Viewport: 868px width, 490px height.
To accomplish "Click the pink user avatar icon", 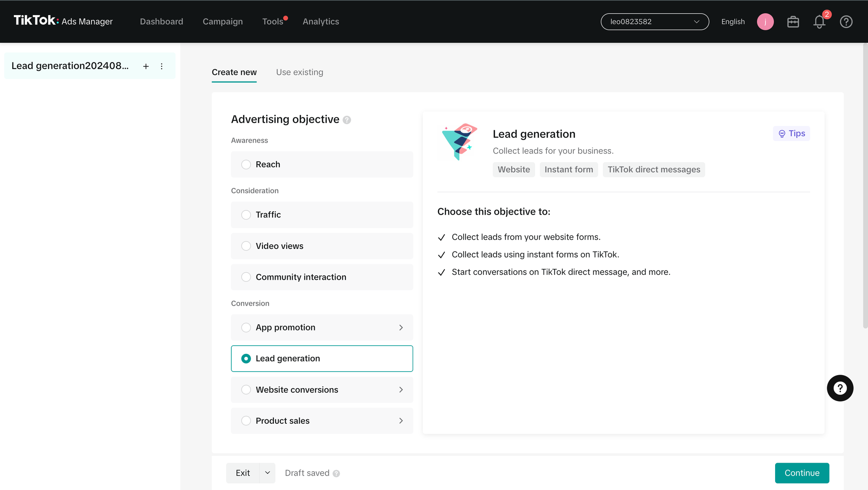I will 765,22.
